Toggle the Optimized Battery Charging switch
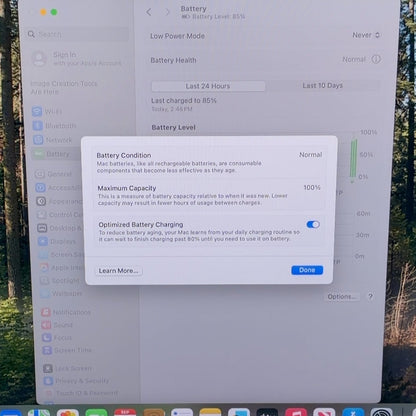Screen dimensions: 416x416 click(x=313, y=225)
